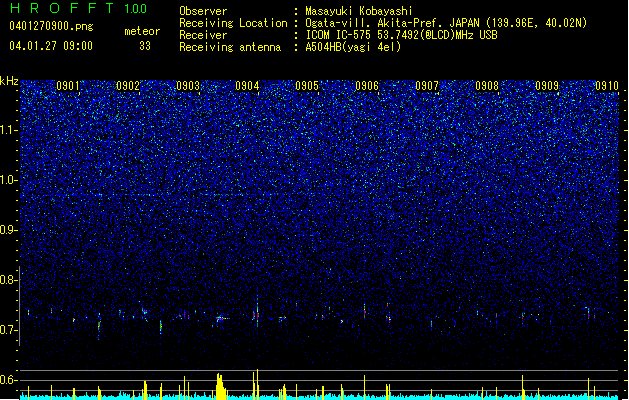Click the date stamp 04.01.27 09:00
This screenshot has height=400, width=629.
[x=51, y=46]
